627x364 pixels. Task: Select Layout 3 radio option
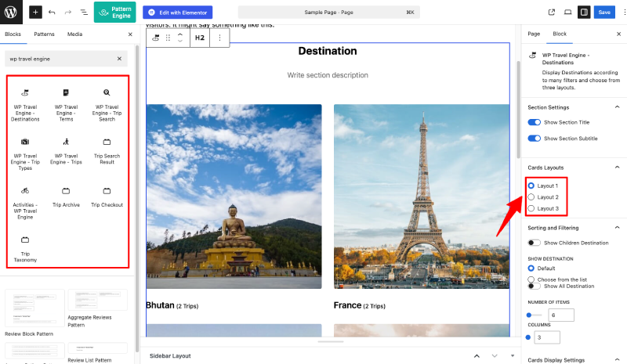pyautogui.click(x=531, y=208)
